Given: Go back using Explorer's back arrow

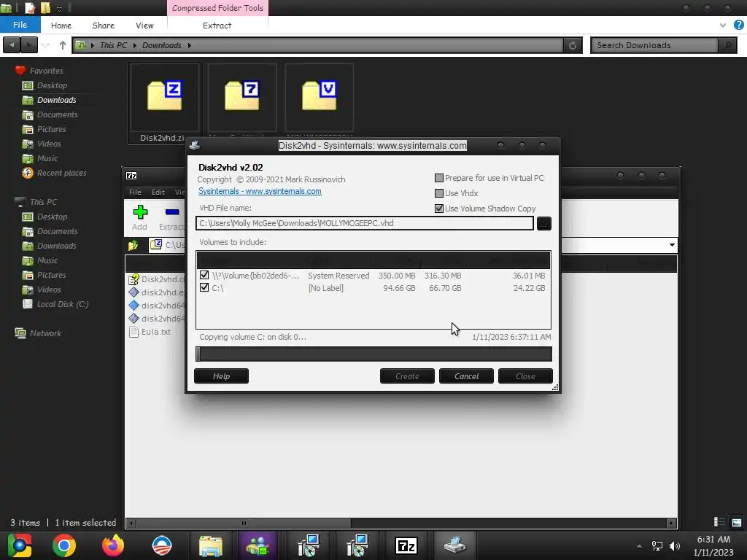Looking at the screenshot, I should tap(12, 45).
